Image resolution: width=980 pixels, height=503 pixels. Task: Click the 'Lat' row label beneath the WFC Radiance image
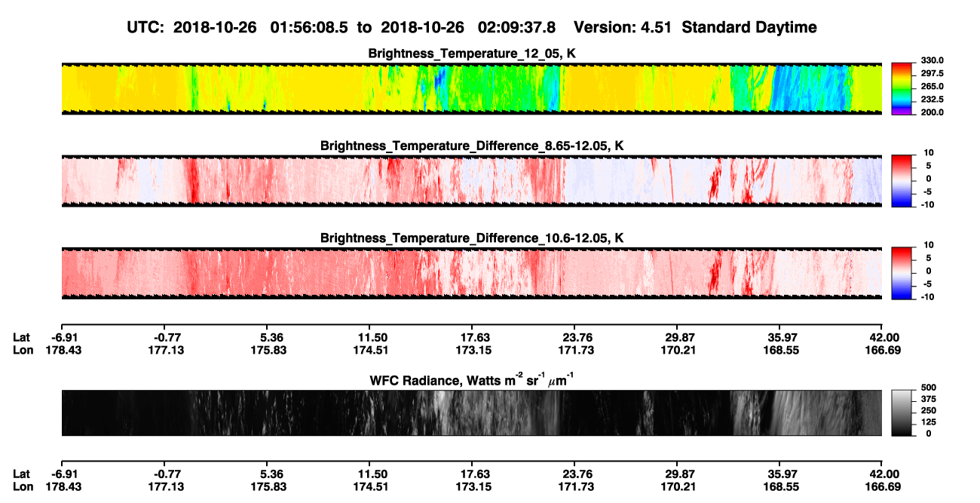pos(21,474)
